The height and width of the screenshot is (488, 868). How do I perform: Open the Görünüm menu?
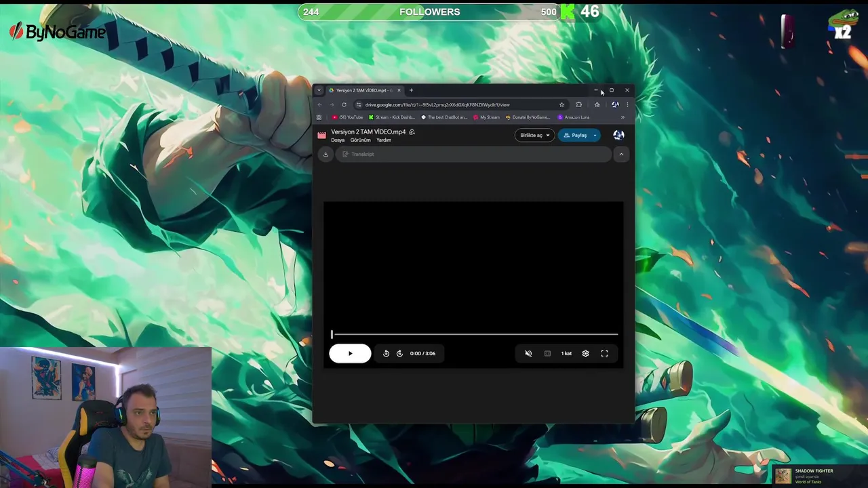[360, 140]
